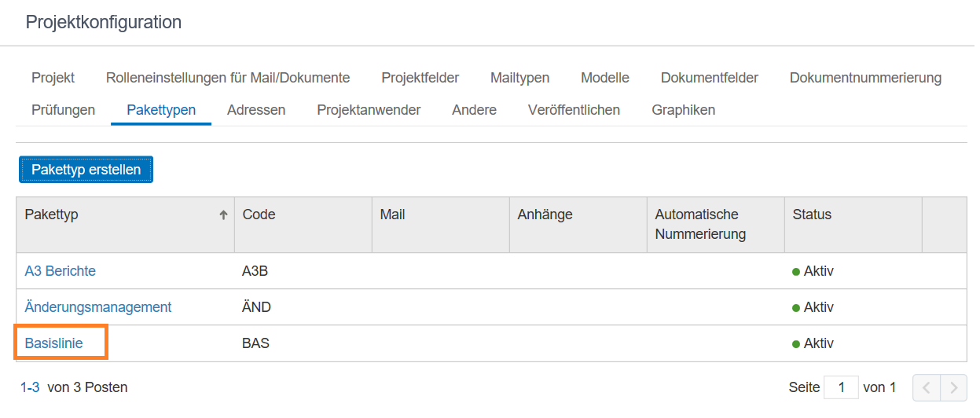The width and height of the screenshot is (980, 418).
Task: Open the Veröffentlichen tab
Action: [x=574, y=110]
